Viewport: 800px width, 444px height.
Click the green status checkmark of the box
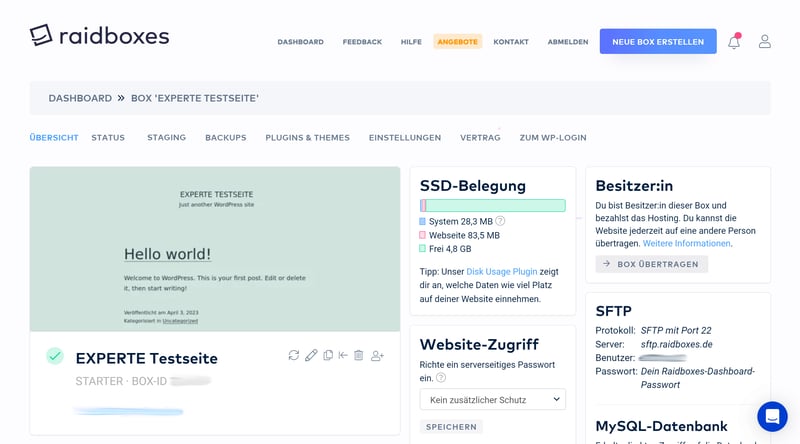pos(55,356)
